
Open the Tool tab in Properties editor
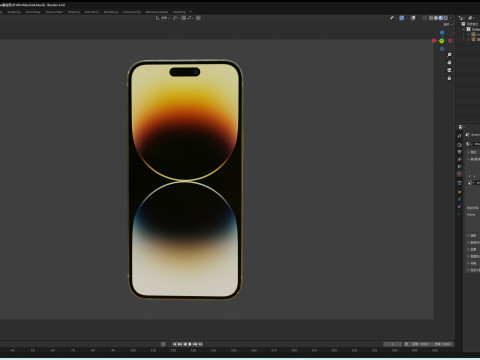pos(459,136)
